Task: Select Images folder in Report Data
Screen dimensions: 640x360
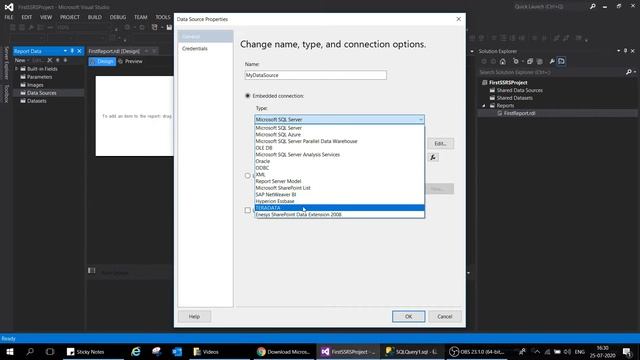Action: tap(35, 85)
